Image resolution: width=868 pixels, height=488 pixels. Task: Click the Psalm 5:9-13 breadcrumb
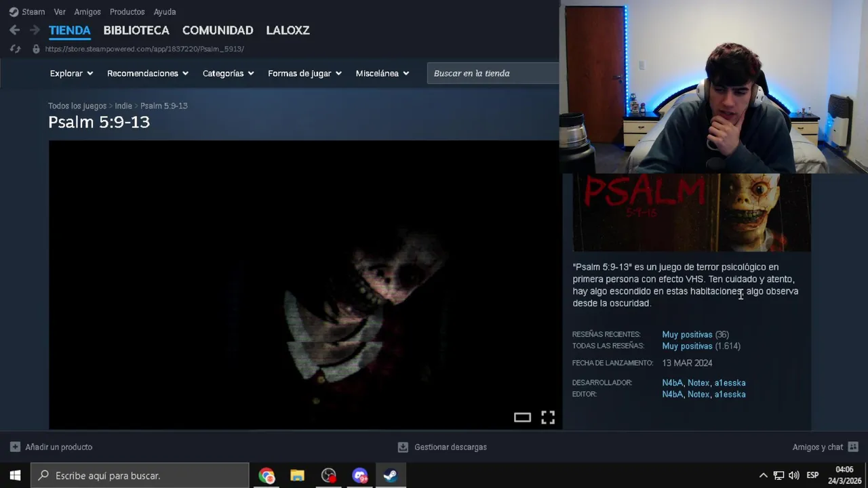(x=164, y=106)
